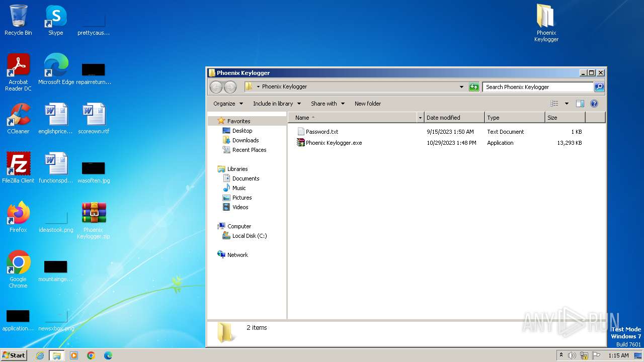This screenshot has height=362, width=644.
Task: Select ideastook.png on desktop
Action: (56, 221)
